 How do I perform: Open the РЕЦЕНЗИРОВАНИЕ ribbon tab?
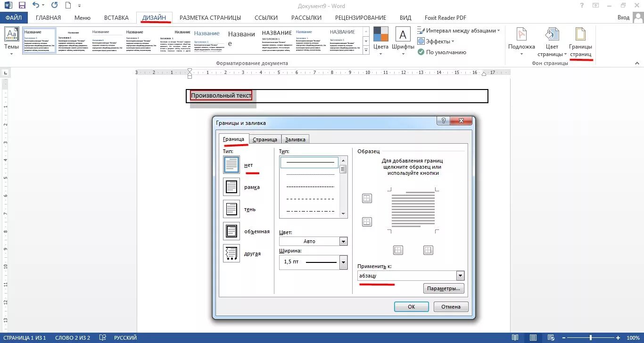[361, 17]
